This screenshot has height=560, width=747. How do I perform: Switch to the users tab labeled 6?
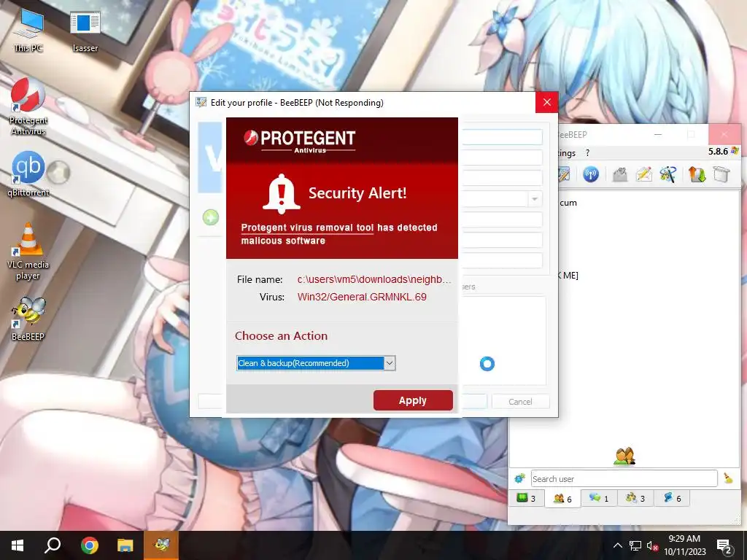coord(562,499)
